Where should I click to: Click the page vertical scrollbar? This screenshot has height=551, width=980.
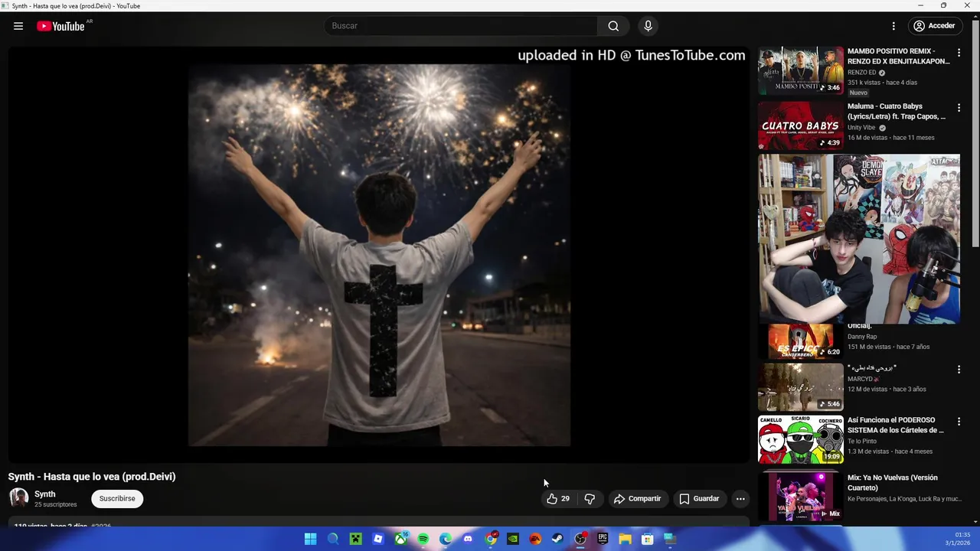click(975, 134)
